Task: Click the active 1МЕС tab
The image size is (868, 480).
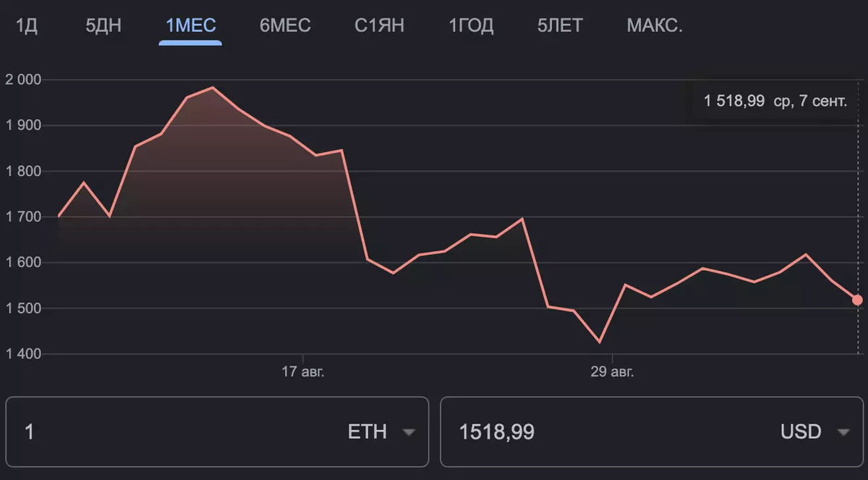Action: (x=191, y=26)
